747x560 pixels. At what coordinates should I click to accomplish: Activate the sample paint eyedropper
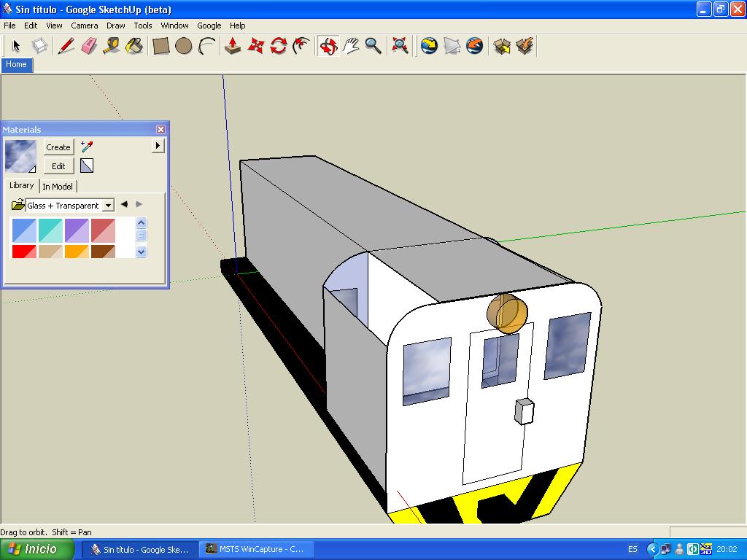point(87,147)
